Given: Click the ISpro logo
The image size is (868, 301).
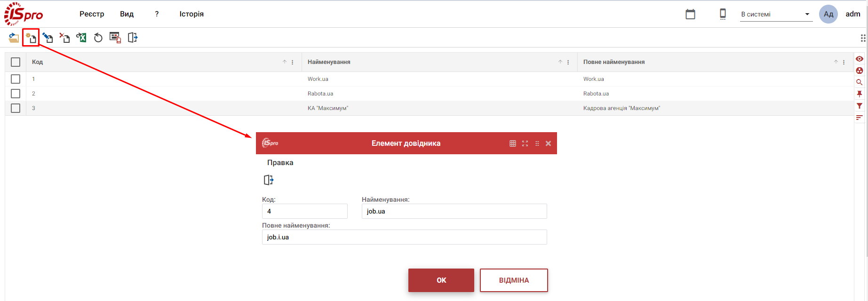Looking at the screenshot, I should click(24, 14).
